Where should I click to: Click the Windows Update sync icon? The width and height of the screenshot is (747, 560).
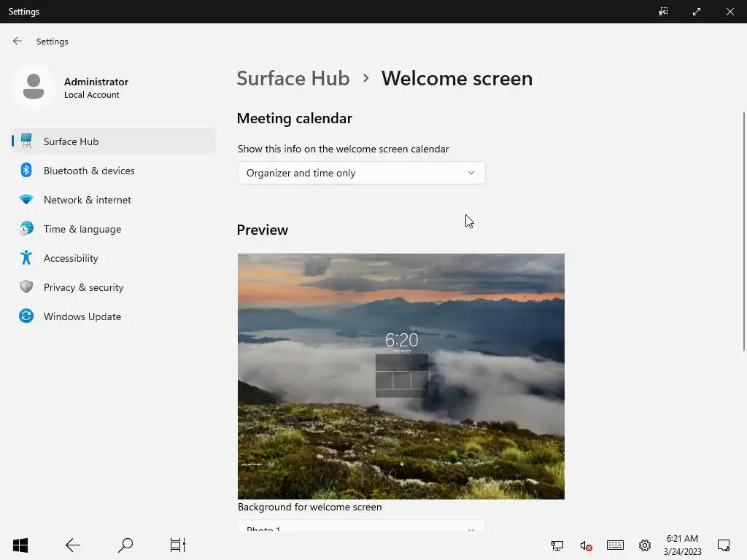click(x=26, y=316)
